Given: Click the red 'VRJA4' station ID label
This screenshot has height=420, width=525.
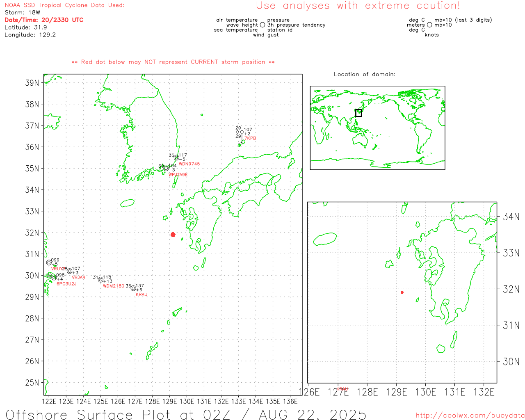Looking at the screenshot, I should [x=78, y=278].
